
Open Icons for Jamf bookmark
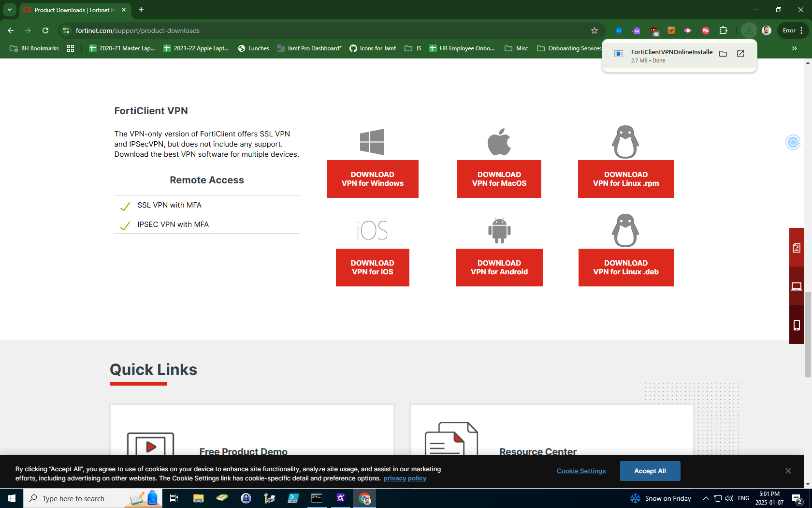(373, 48)
